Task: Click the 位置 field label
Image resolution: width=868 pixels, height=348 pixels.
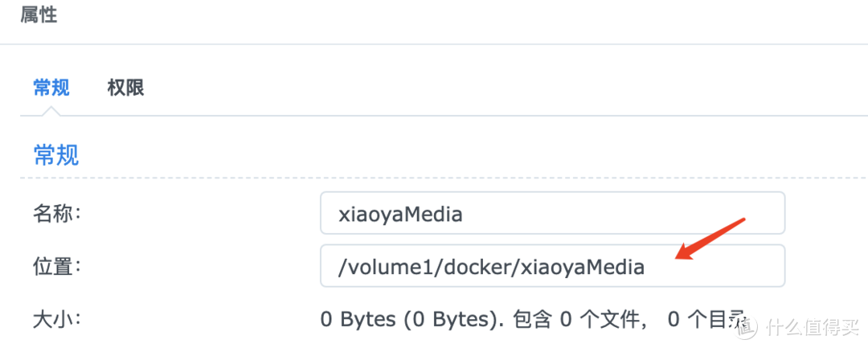Action: coord(58,266)
